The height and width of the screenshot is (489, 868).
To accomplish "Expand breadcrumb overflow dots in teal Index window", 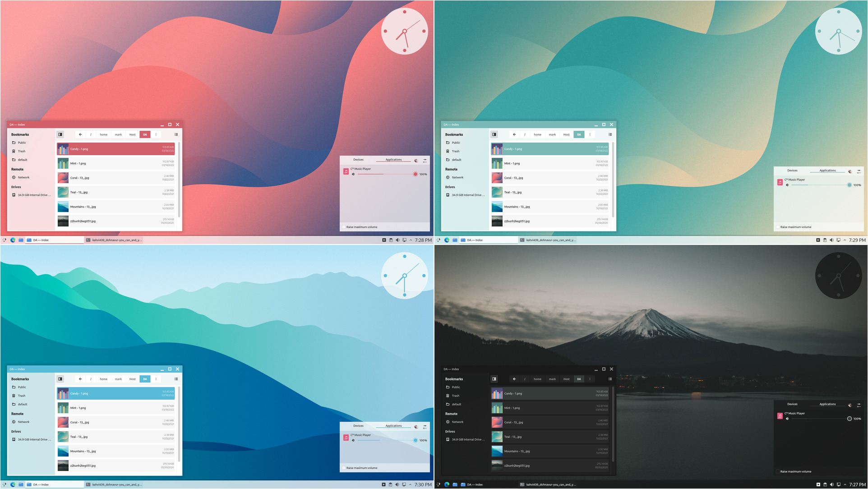I will point(590,134).
